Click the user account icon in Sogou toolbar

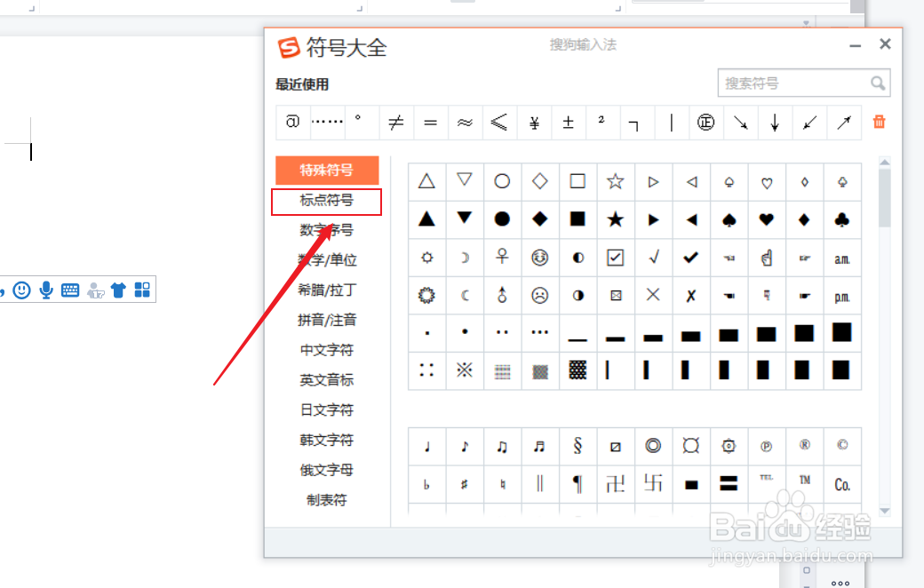tap(95, 290)
